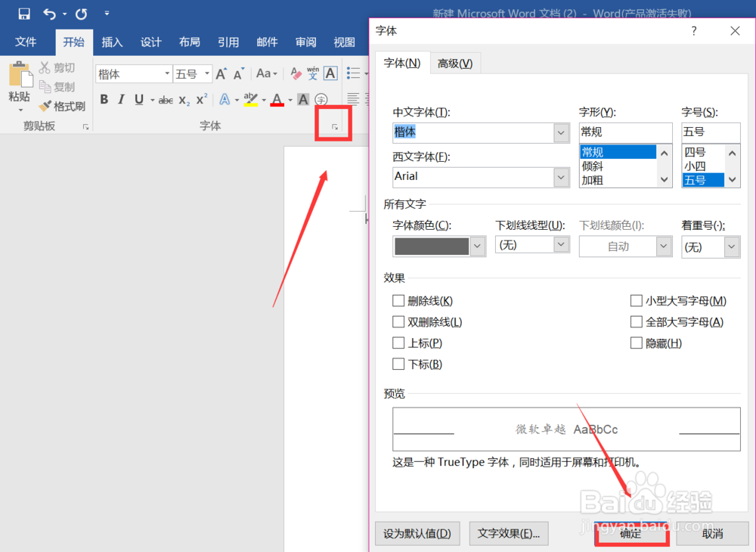Screen dimensions: 756x552
Task: Open the 字体颜色 color picker
Action: [477, 246]
